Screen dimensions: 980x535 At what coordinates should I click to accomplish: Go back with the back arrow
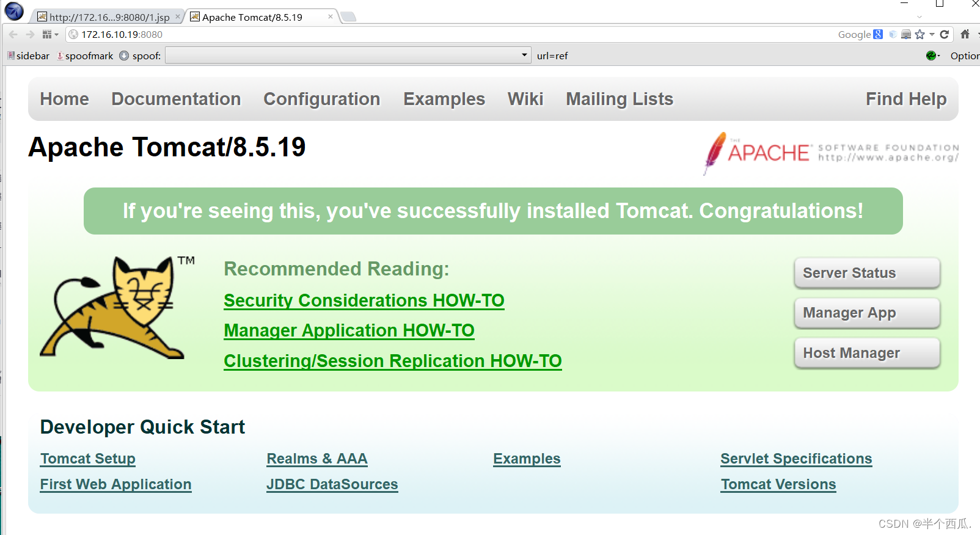coord(13,35)
